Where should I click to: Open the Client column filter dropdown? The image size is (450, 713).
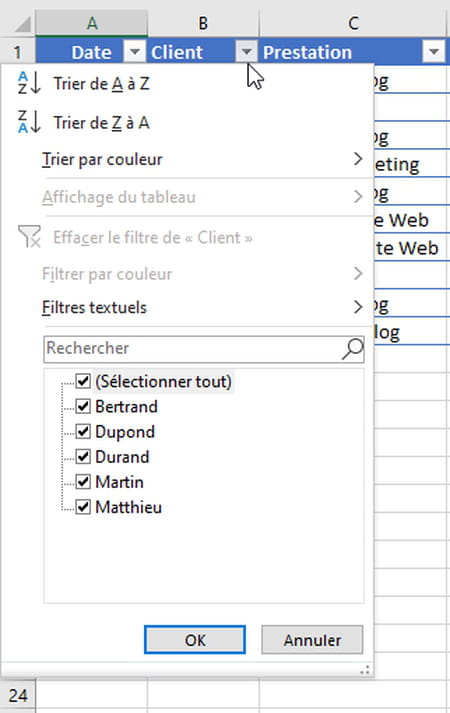point(246,52)
